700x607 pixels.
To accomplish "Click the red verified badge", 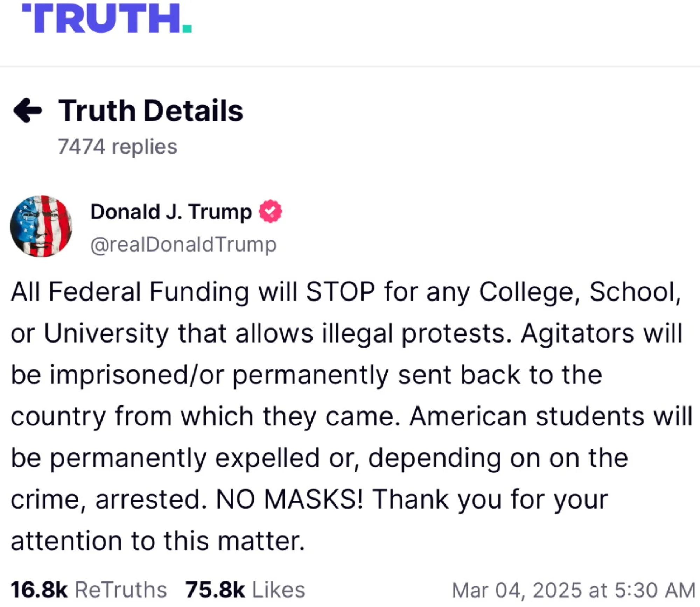I will click(270, 211).
